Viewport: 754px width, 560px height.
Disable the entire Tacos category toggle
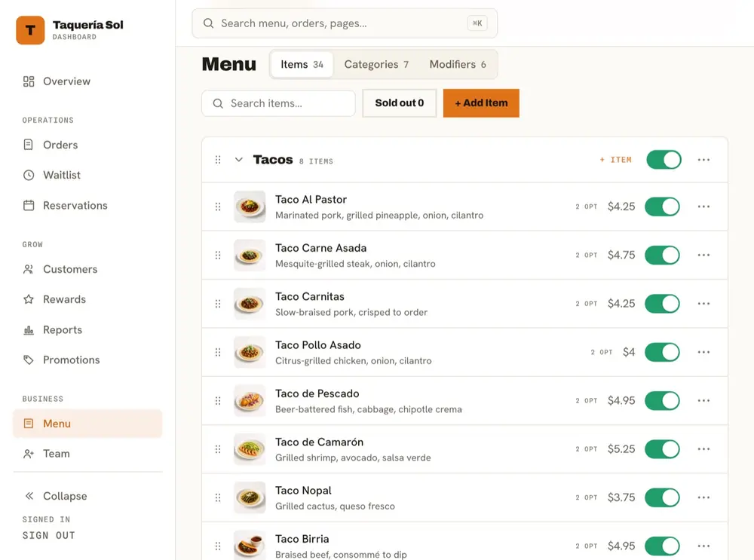point(664,160)
